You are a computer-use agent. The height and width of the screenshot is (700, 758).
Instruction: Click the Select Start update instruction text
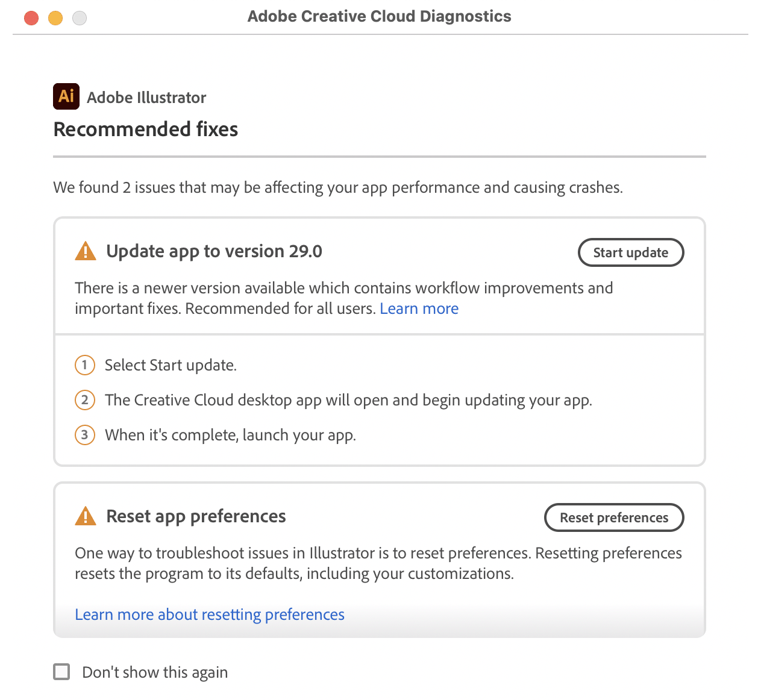171,365
